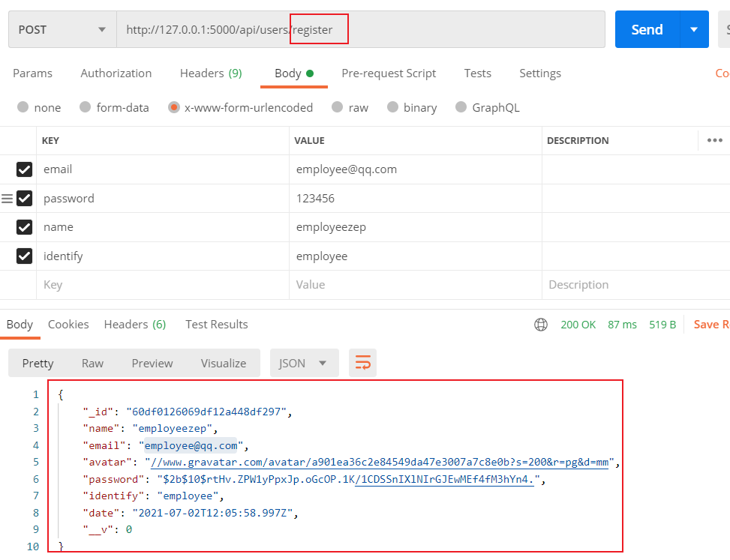
Task: Open the response Body tab
Action: (x=20, y=325)
